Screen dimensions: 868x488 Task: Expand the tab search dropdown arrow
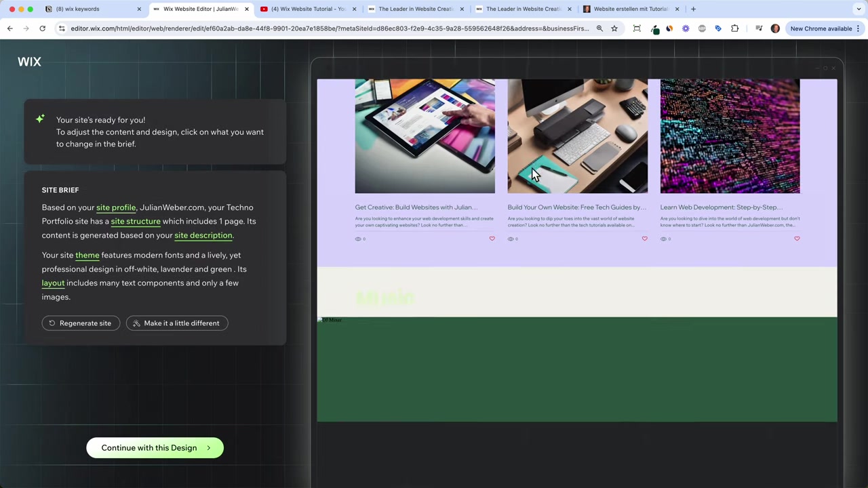(859, 9)
